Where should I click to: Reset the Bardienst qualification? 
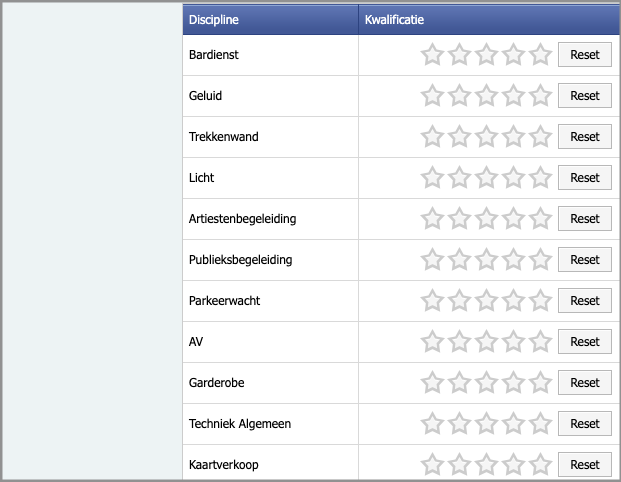(584, 55)
